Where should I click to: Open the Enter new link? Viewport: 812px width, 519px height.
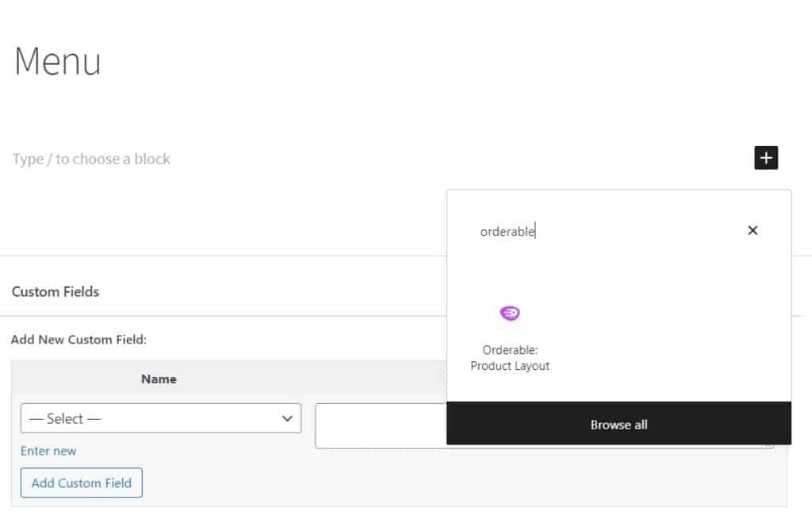pyautogui.click(x=48, y=451)
